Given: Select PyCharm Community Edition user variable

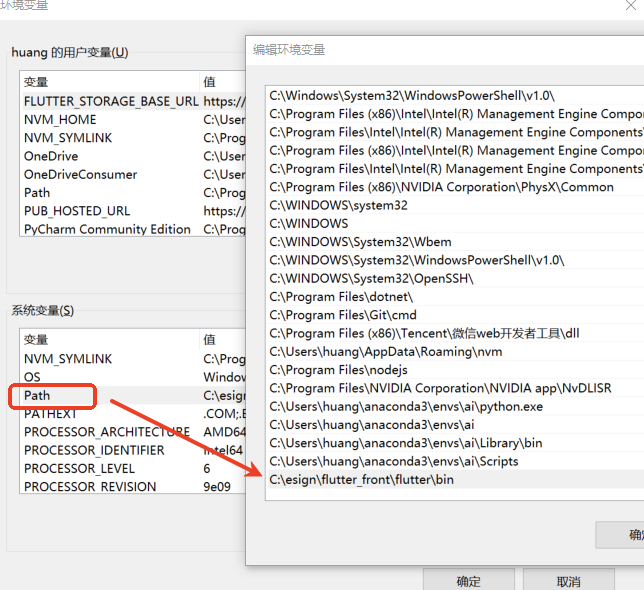Looking at the screenshot, I should point(133,229).
